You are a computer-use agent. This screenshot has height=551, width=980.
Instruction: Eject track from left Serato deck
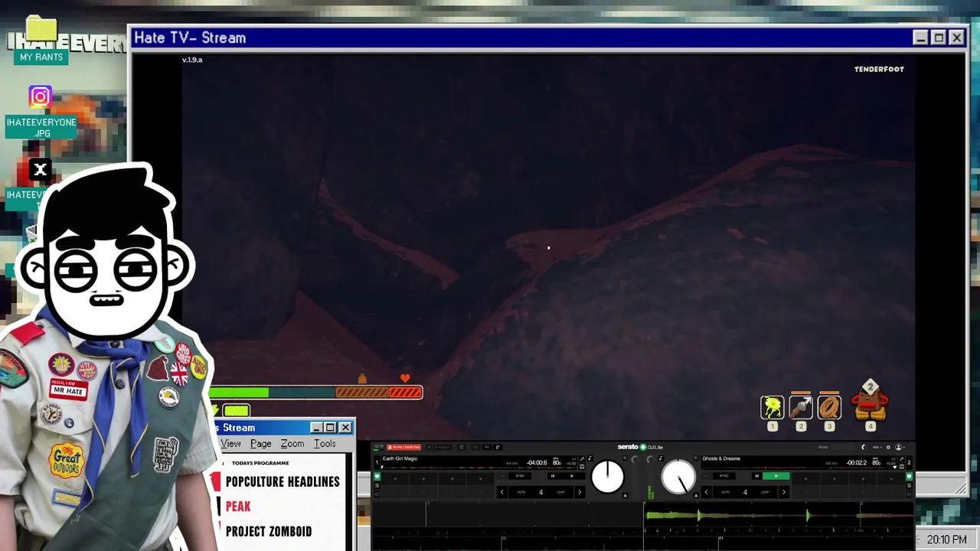[626, 496]
